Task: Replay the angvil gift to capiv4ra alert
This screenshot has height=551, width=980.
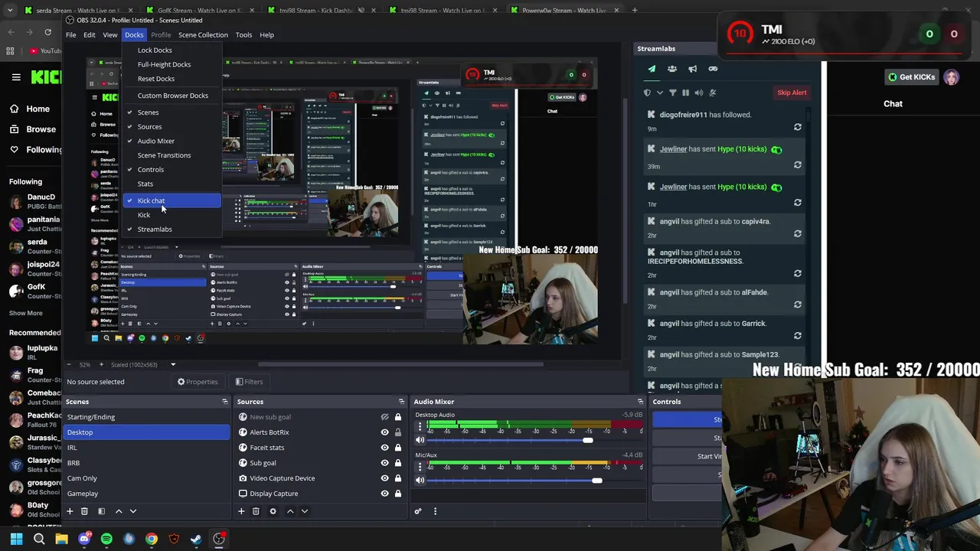Action: click(x=798, y=234)
